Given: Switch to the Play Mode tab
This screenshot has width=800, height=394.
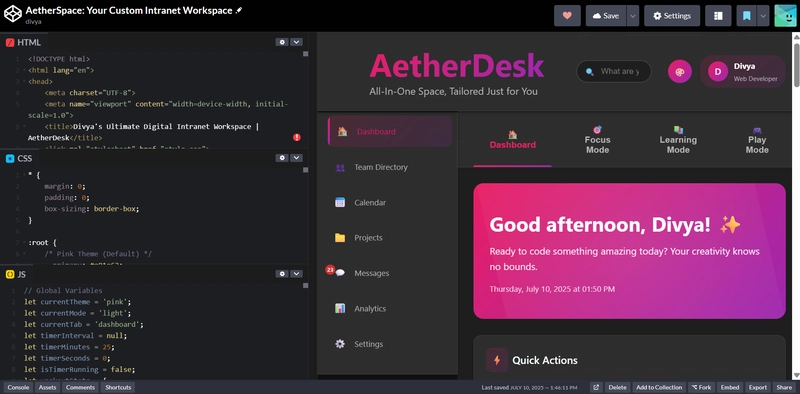Looking at the screenshot, I should tap(757, 140).
